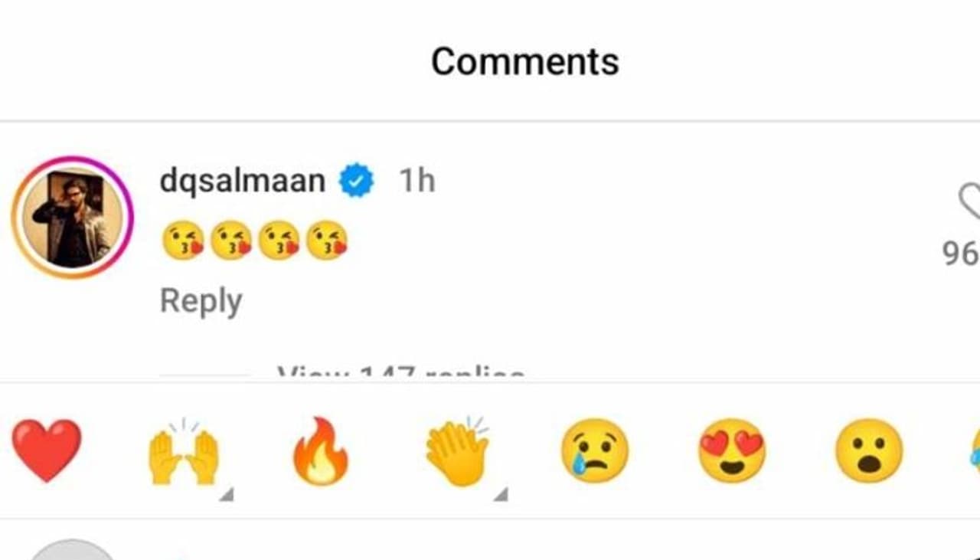This screenshot has height=560, width=980.
Task: Like dqsalmaan's comment with the heart outline
Action: click(x=969, y=201)
